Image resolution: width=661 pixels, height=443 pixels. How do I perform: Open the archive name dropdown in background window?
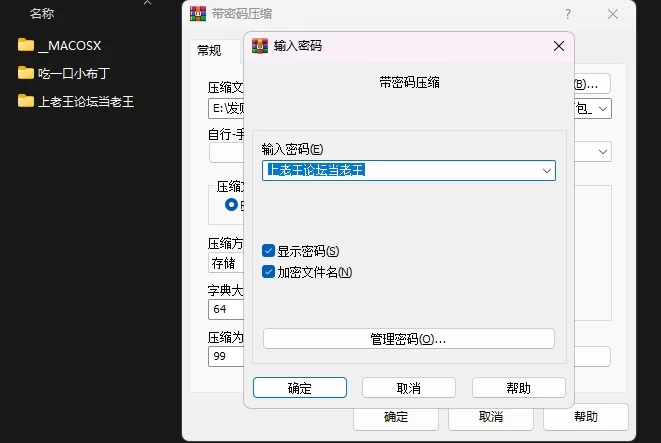coord(603,109)
